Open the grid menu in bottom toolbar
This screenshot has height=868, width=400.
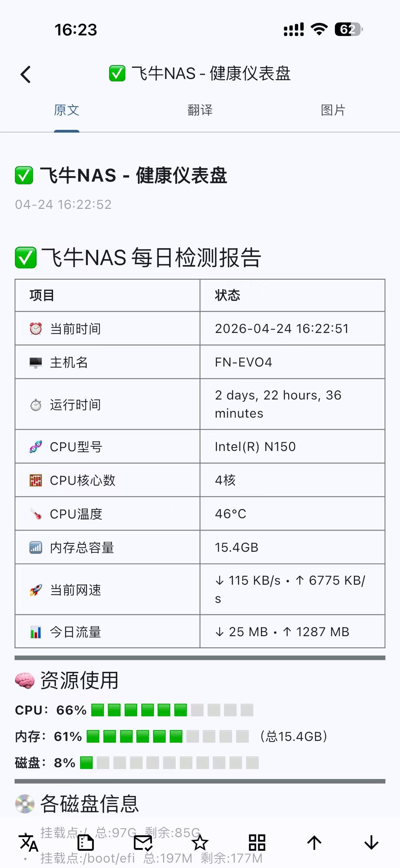257,842
